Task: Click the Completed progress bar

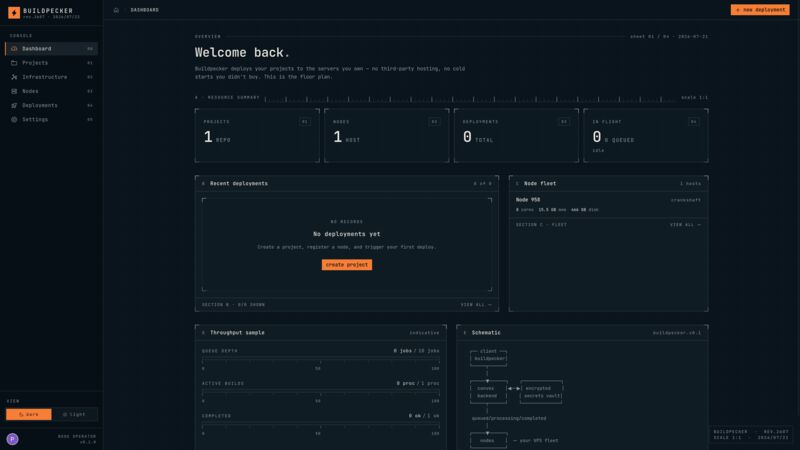Action: [x=320, y=426]
